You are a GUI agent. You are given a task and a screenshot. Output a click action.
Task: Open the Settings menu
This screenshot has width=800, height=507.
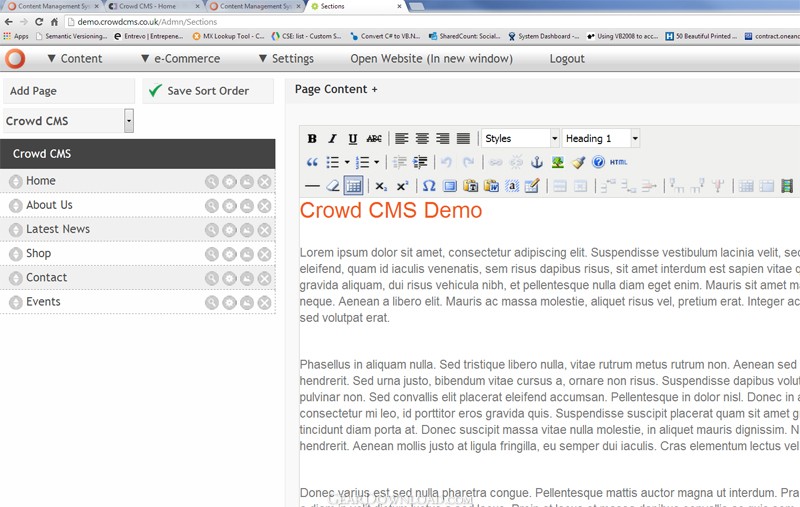286,59
